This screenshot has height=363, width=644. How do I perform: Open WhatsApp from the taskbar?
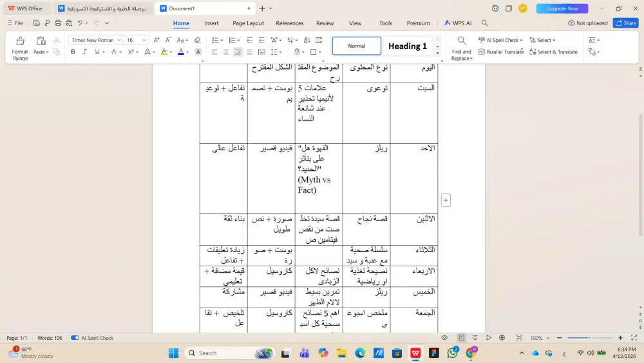(x=453, y=353)
